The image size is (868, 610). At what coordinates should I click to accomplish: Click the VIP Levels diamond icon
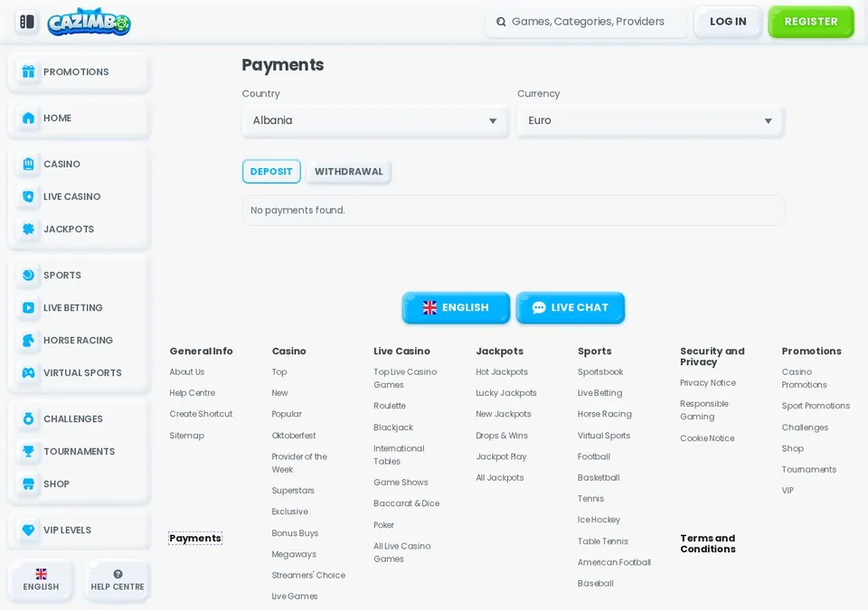click(28, 530)
